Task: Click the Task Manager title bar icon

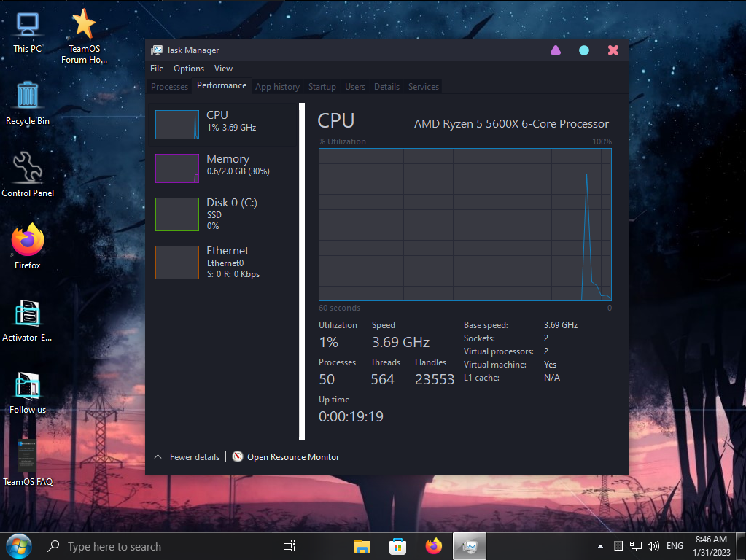Action: pyautogui.click(x=157, y=50)
